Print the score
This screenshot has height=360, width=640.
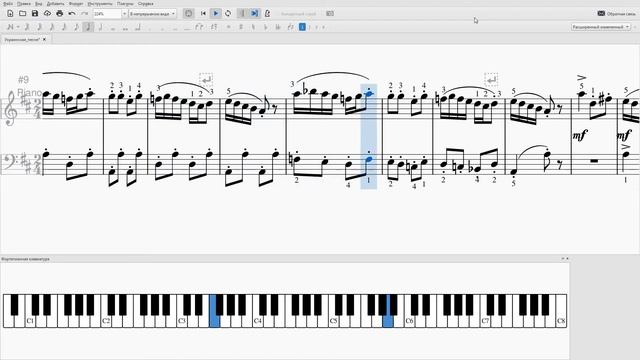60,13
